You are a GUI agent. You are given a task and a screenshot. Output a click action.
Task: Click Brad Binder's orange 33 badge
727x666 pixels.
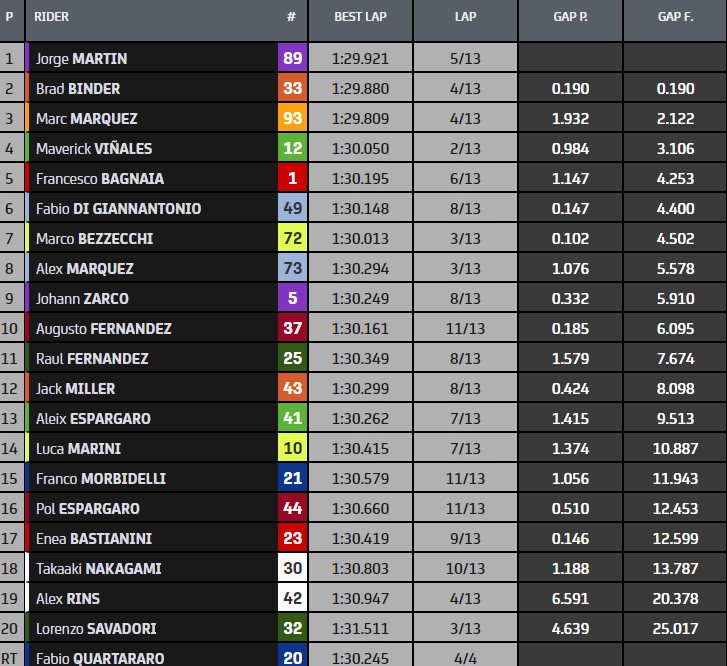292,88
